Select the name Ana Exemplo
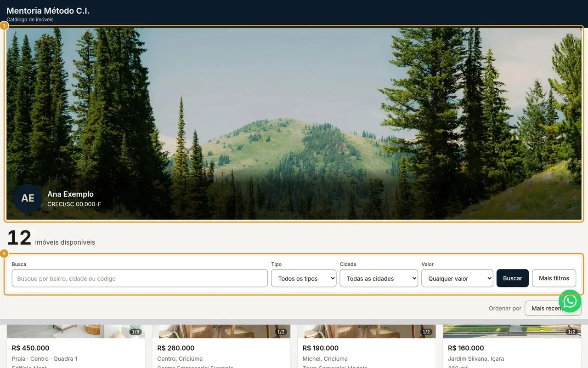 tap(70, 194)
